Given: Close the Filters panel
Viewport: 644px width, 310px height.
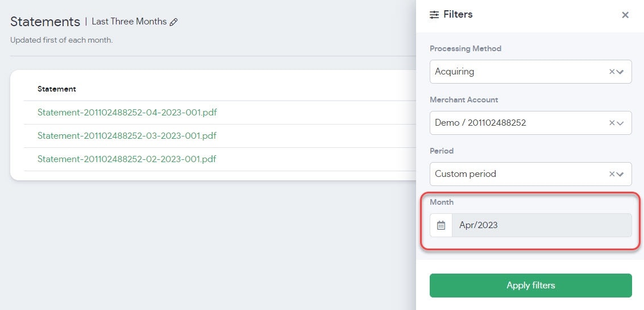Looking at the screenshot, I should coord(625,15).
